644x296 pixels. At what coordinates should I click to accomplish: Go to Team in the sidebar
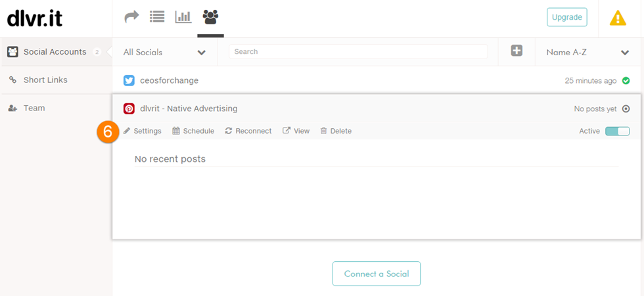(34, 108)
